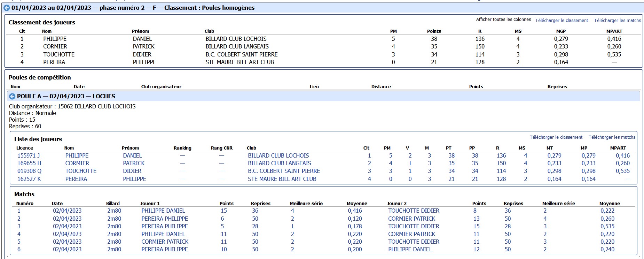Screen dimensions: 644x259
Task: Click 2m80 billard value in match 4 row
Action: 114,234
